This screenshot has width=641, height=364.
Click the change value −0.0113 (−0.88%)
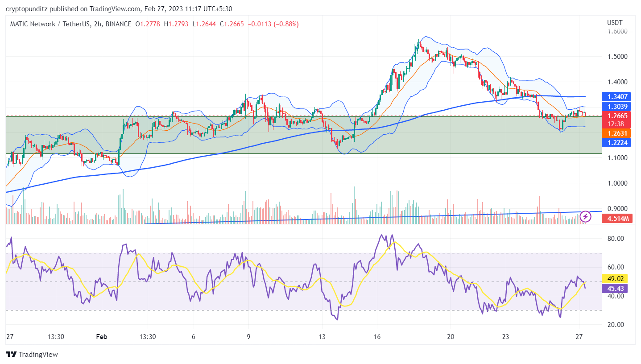[x=273, y=24]
